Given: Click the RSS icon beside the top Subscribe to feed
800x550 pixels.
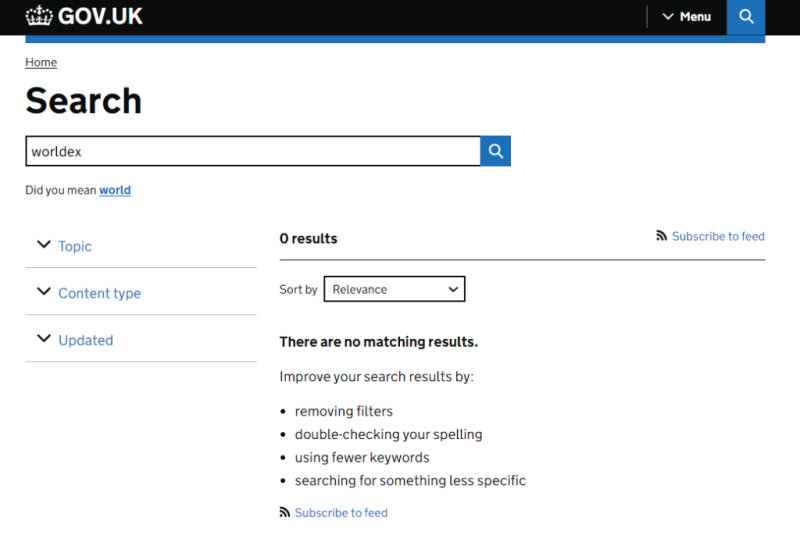Looking at the screenshot, I should pyautogui.click(x=661, y=236).
